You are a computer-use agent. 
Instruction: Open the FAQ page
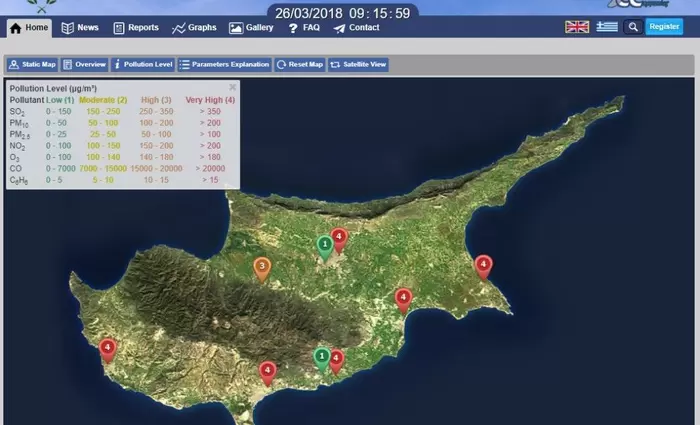[304, 28]
